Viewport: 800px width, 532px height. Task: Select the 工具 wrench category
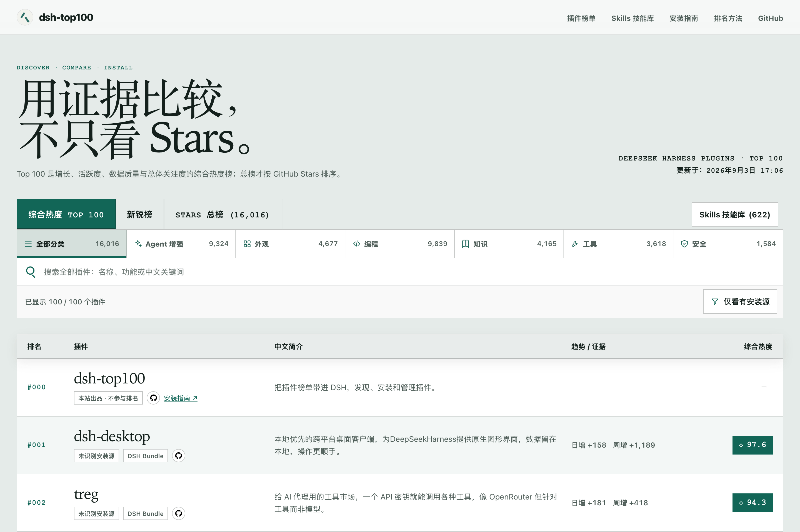point(618,244)
